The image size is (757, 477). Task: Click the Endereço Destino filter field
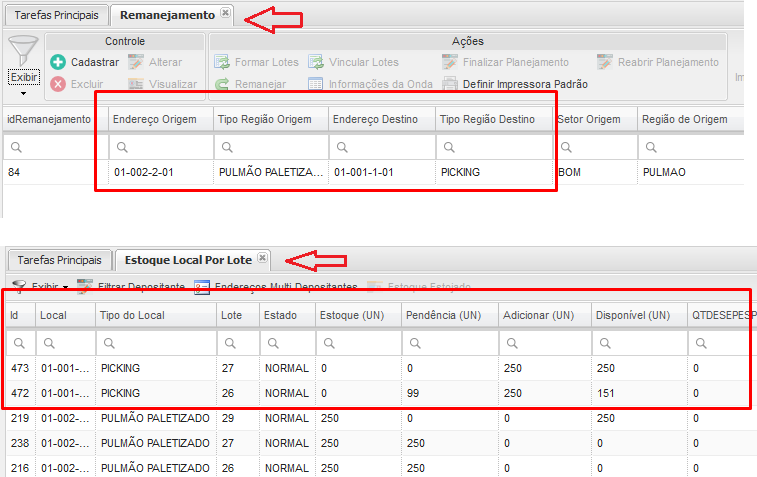pyautogui.click(x=383, y=147)
